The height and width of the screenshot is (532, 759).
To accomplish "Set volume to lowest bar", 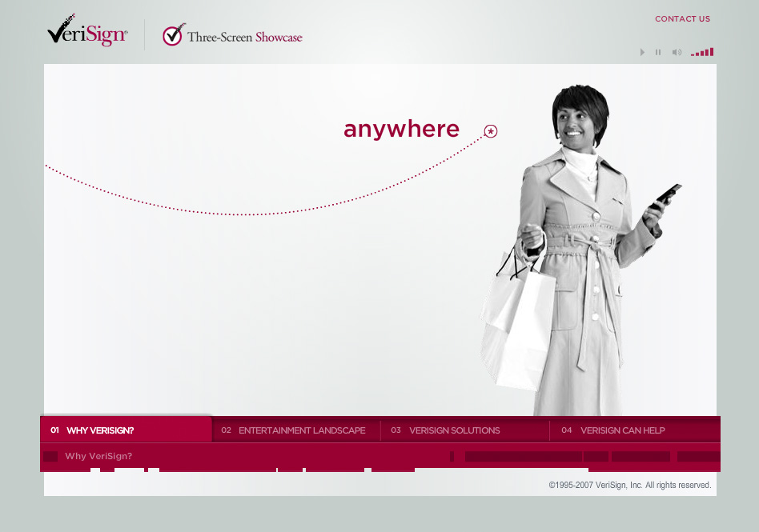I will tap(693, 54).
